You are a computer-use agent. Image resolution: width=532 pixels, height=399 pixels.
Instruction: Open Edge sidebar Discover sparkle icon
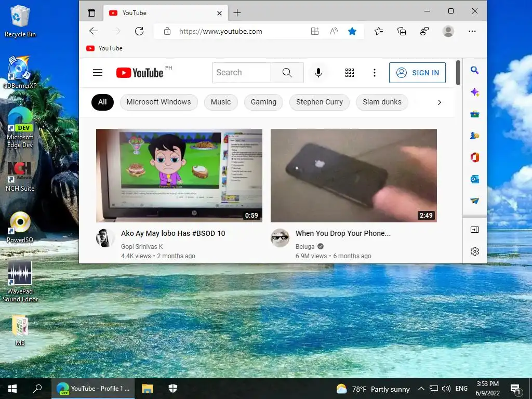coord(475,92)
